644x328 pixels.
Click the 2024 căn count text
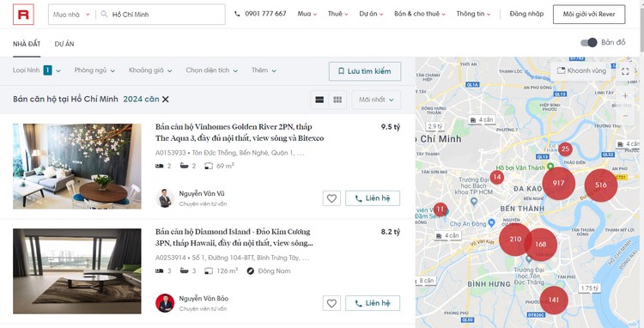(141, 100)
